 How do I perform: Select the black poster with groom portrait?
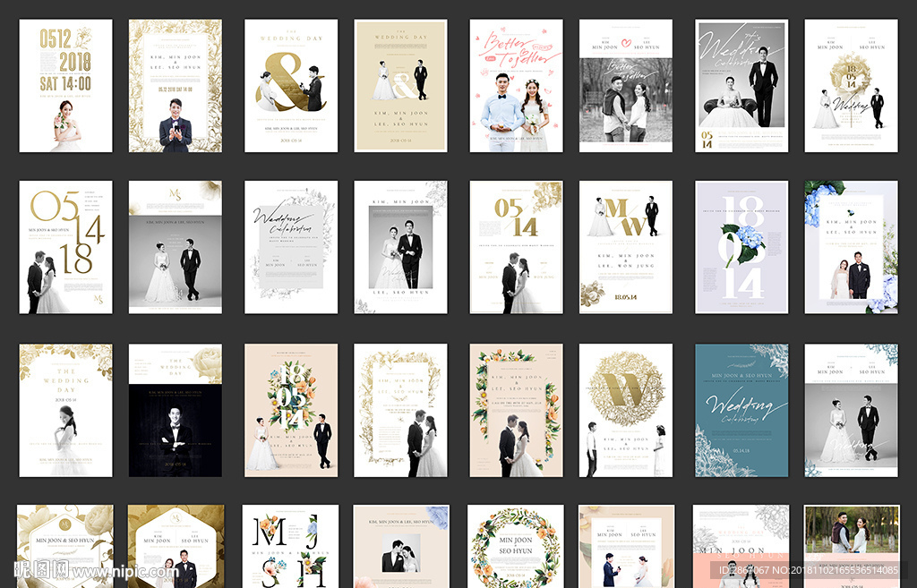click(176, 410)
